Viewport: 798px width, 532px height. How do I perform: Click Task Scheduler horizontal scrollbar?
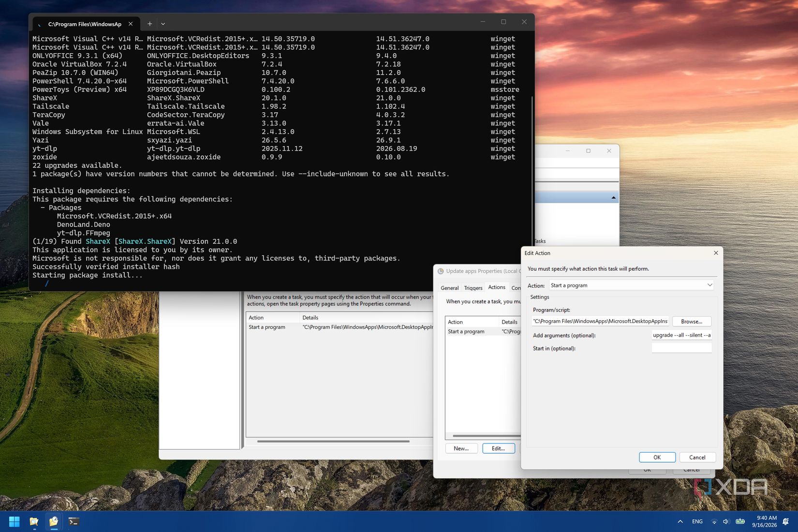coord(333,441)
